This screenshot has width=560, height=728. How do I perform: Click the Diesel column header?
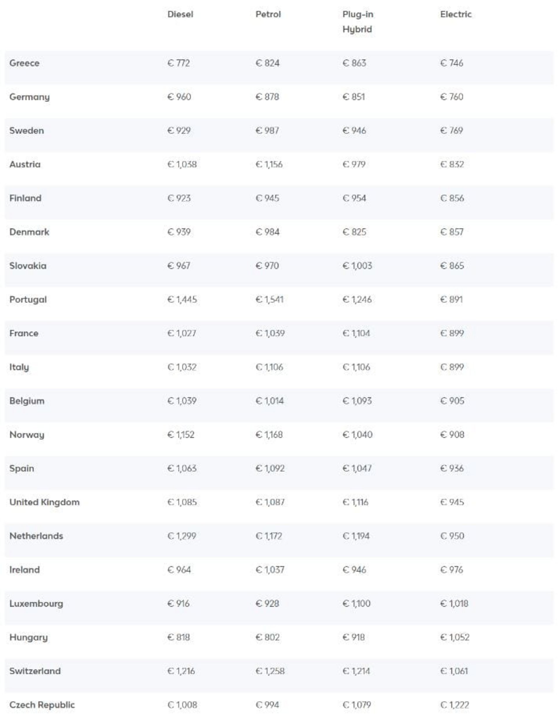point(180,14)
